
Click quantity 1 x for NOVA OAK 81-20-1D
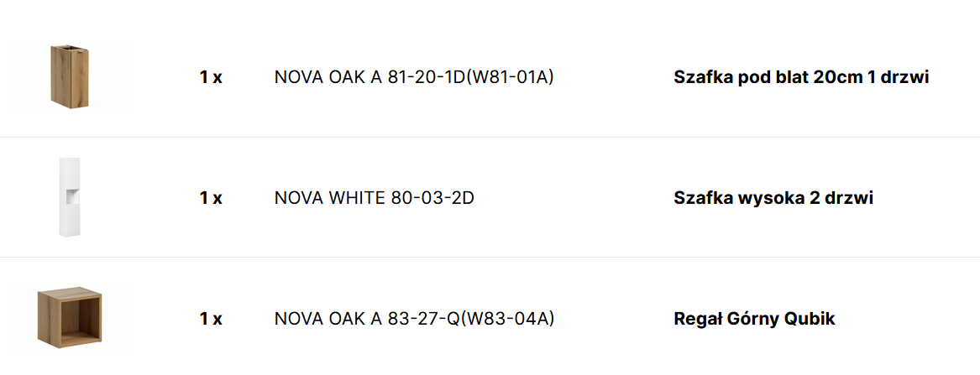click(x=211, y=78)
